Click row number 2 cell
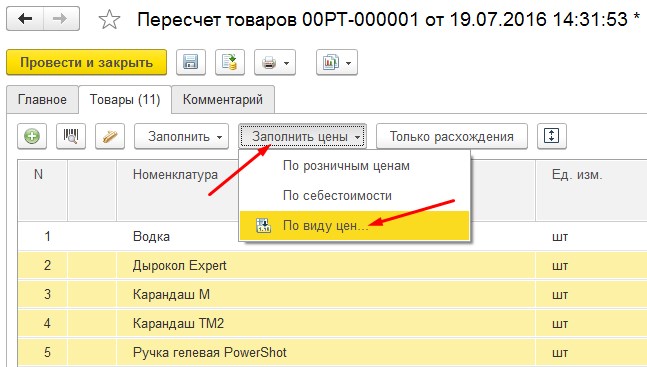 pyautogui.click(x=43, y=265)
